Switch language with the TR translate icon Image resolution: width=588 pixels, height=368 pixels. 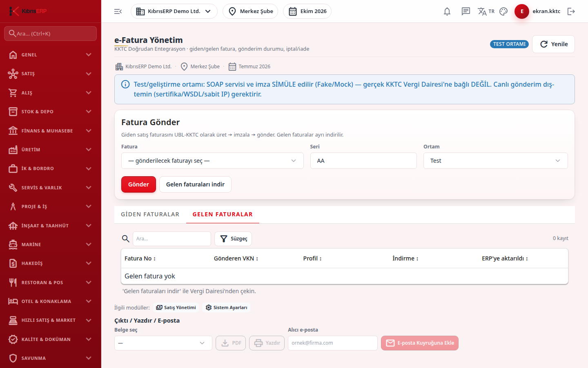486,11
